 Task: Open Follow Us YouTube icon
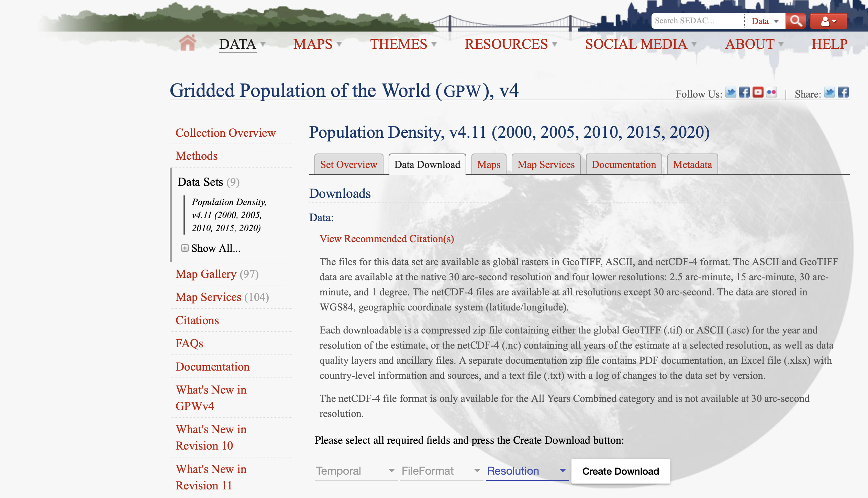pyautogui.click(x=758, y=92)
